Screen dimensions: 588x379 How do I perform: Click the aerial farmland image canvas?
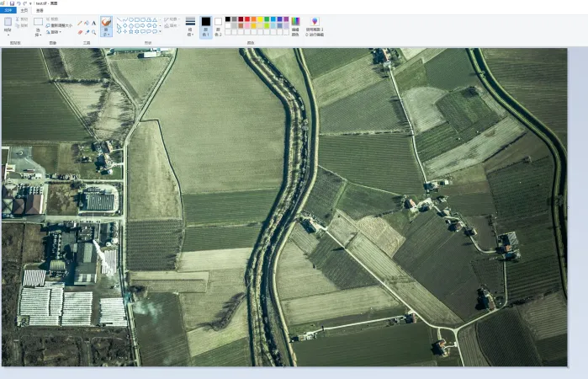[283, 206]
